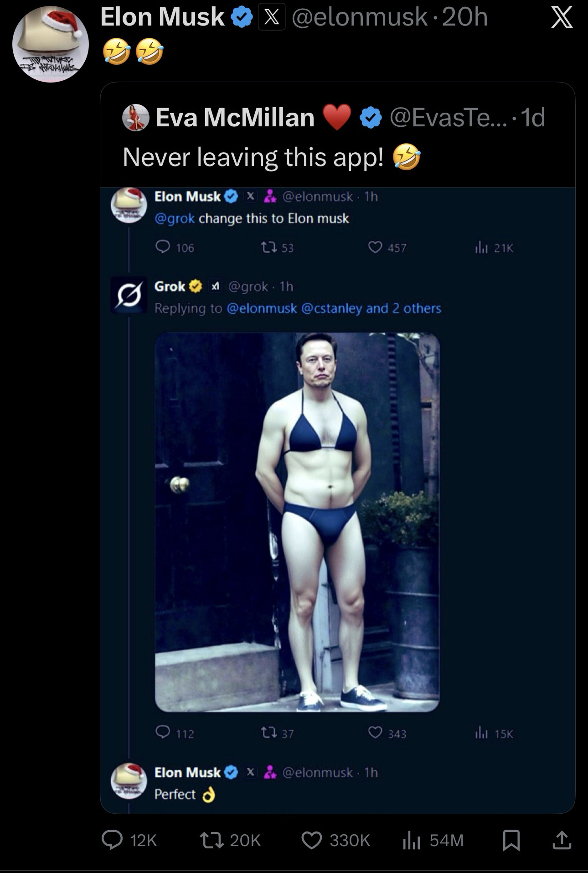Click the 20h timestamp on the post
Viewport: 588px width, 873px height.
point(465,18)
